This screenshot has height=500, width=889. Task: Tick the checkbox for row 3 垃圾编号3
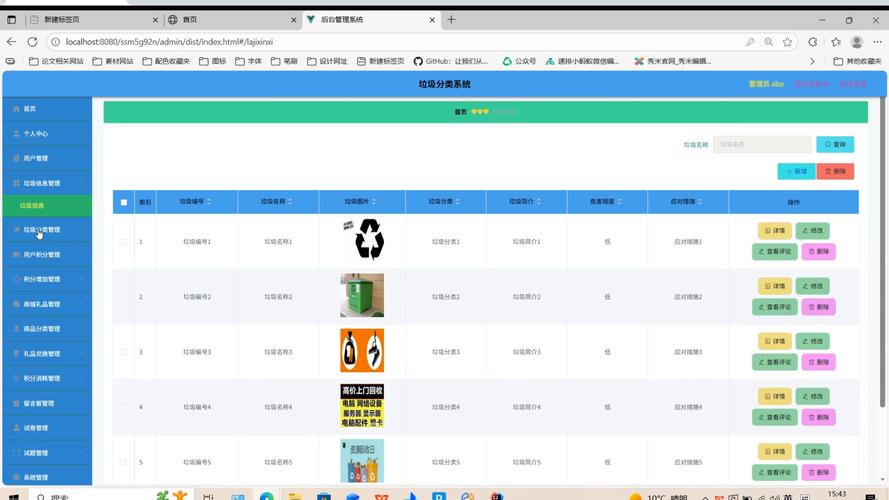click(123, 352)
